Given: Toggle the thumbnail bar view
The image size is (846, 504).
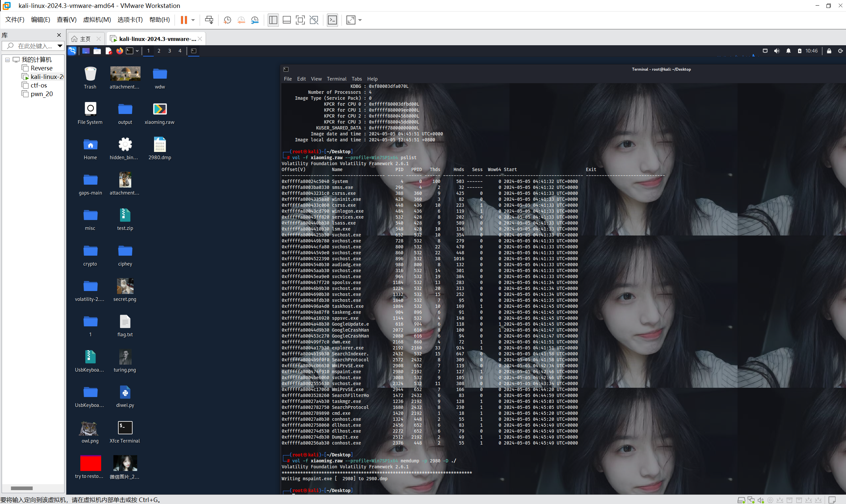Looking at the screenshot, I should coord(287,20).
